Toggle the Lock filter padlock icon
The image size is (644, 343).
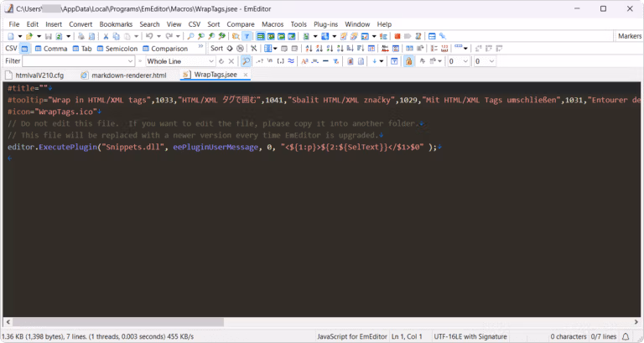[x=408, y=61]
